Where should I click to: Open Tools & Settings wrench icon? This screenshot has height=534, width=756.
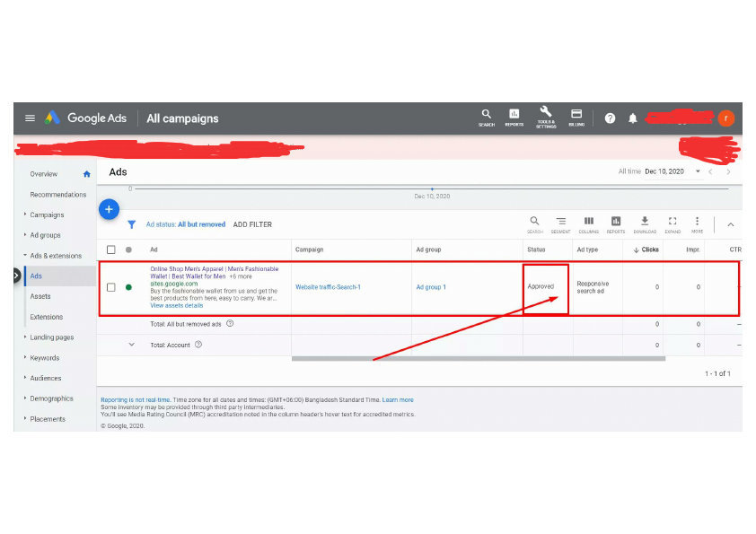pyautogui.click(x=546, y=117)
